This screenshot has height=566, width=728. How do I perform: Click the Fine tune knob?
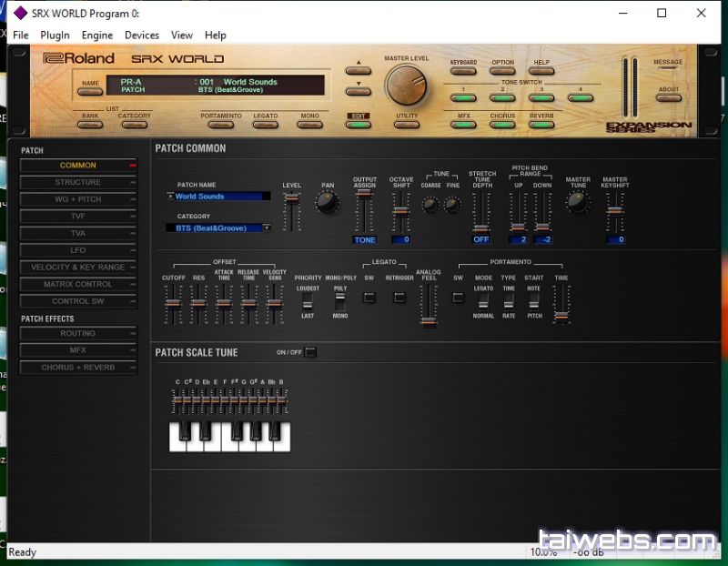pyautogui.click(x=452, y=205)
